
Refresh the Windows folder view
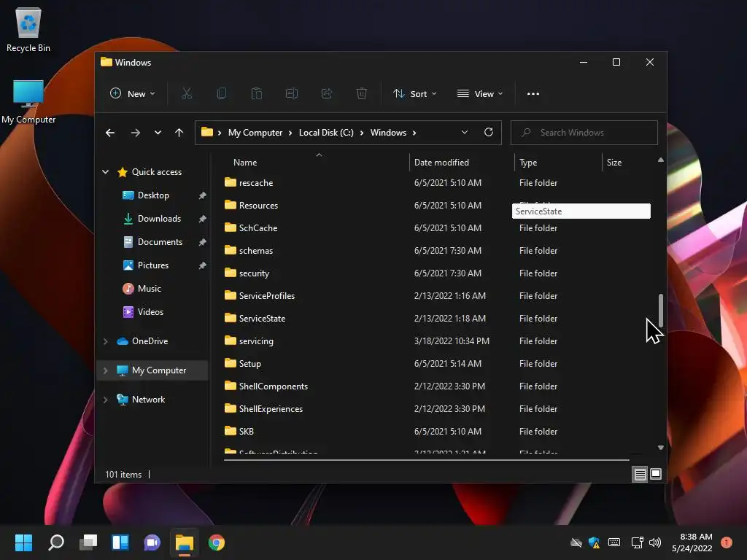click(488, 133)
